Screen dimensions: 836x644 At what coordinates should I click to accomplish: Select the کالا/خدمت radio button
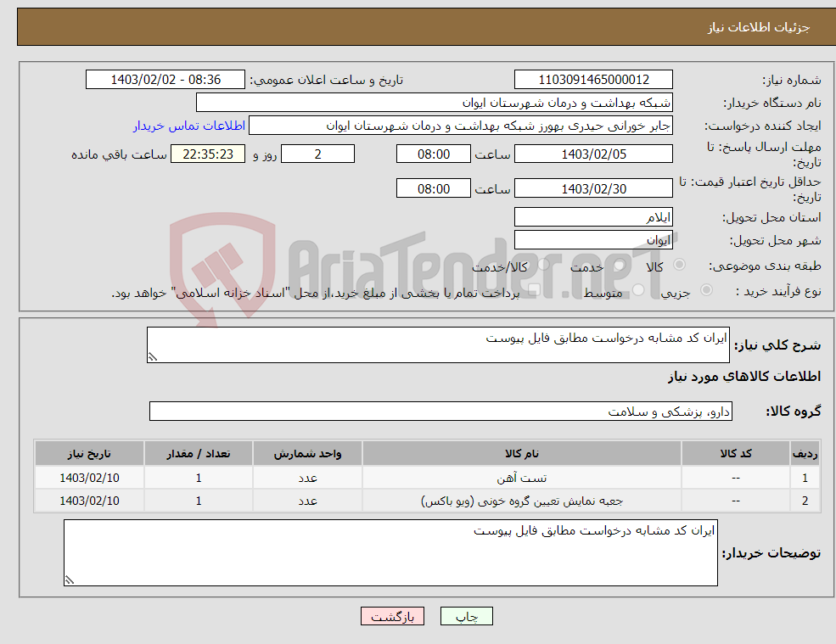click(543, 265)
